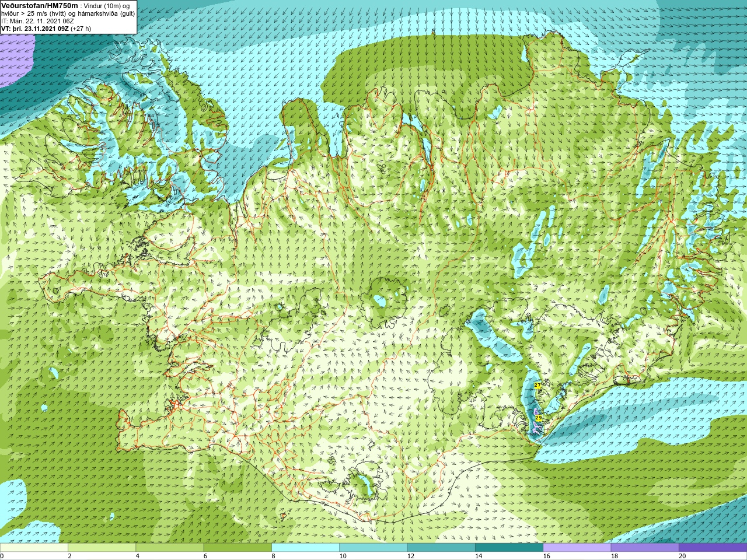Click the legend scale number '8'
The height and width of the screenshot is (560, 747).
(x=273, y=556)
